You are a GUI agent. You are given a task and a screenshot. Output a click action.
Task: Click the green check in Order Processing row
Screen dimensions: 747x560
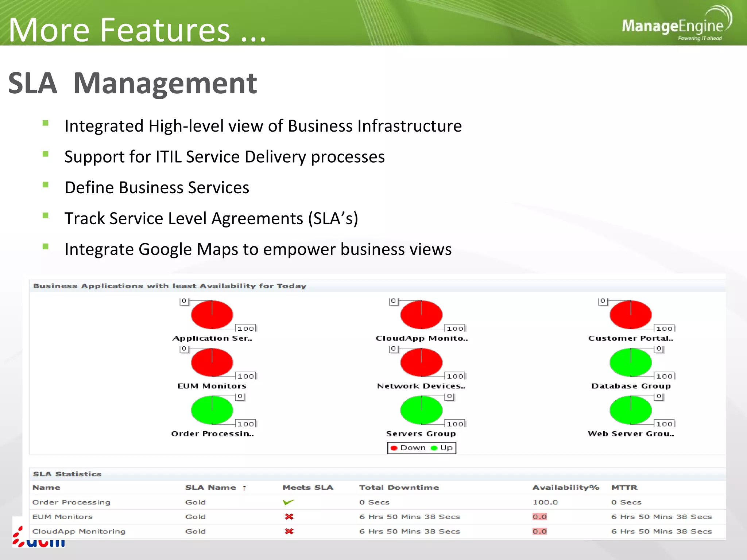tap(288, 502)
